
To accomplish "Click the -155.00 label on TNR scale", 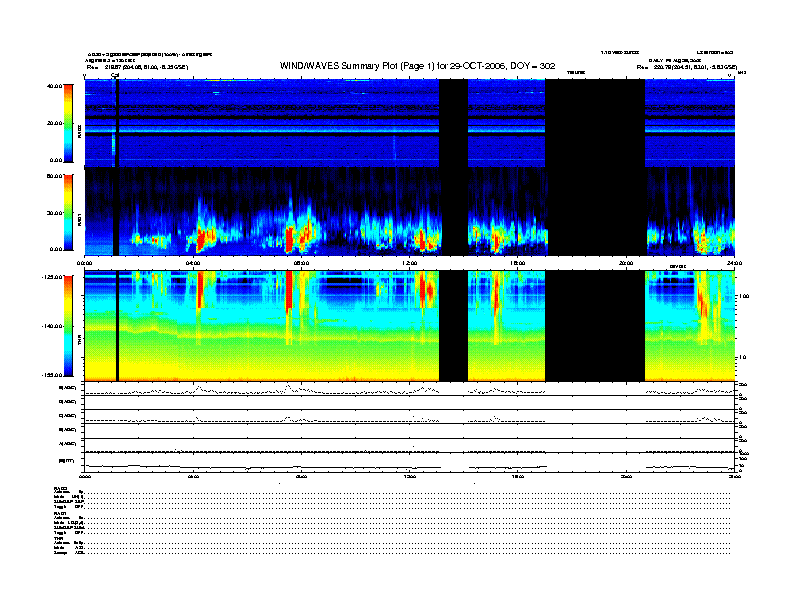I will point(52,375).
